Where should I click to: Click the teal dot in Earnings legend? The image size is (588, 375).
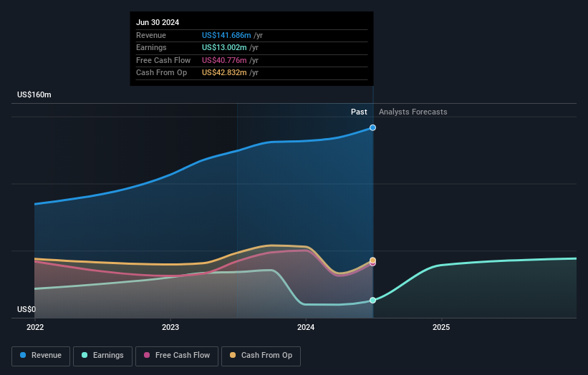point(85,355)
